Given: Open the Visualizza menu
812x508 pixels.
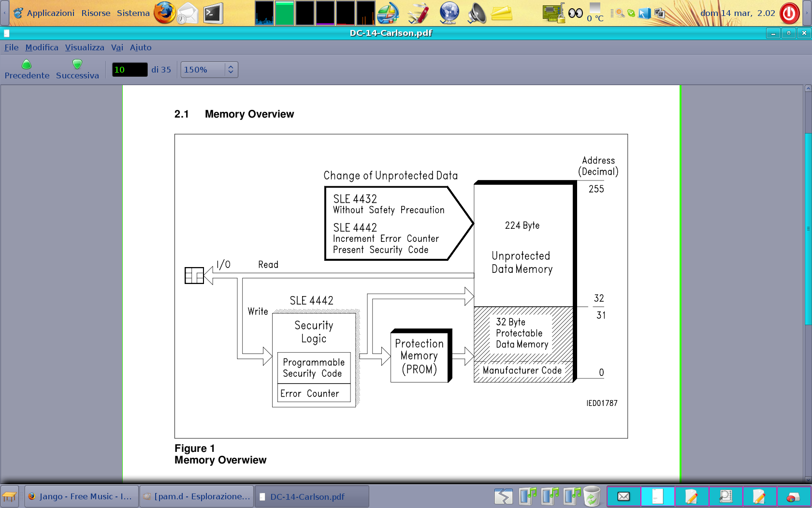Looking at the screenshot, I should point(85,47).
